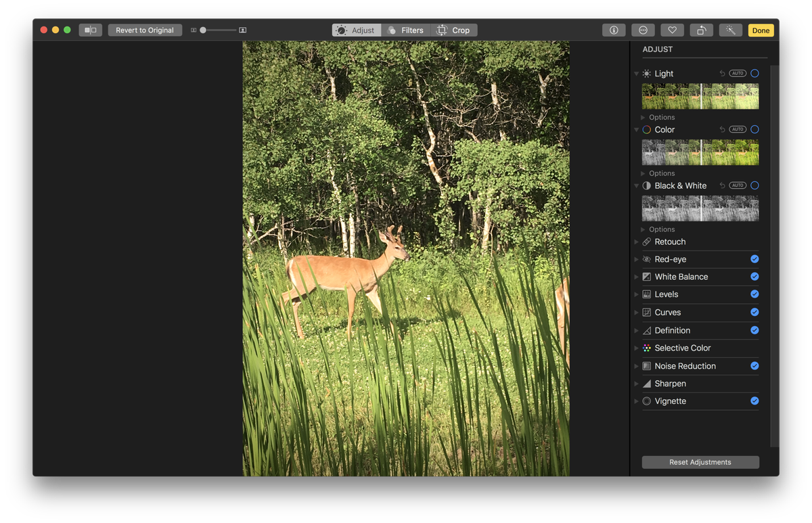Viewport: 812px width, 523px height.
Task: Click the Light adjustment thumbnail strip
Action: click(x=700, y=96)
